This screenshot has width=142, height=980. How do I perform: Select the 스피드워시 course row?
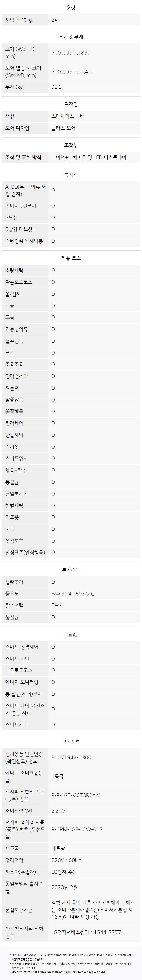71,458
